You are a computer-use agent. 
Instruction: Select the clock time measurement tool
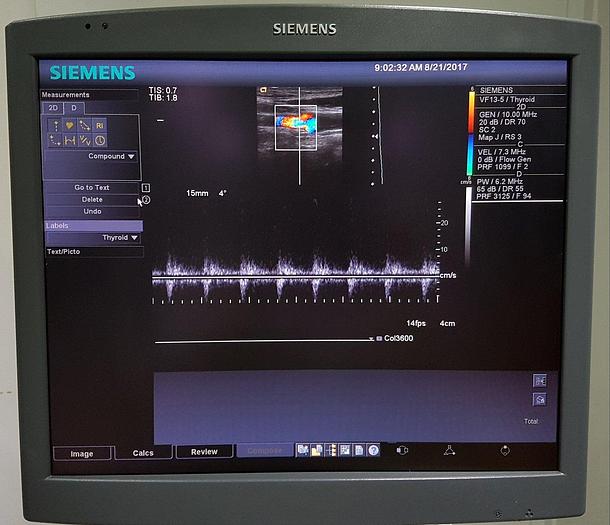pos(100,140)
